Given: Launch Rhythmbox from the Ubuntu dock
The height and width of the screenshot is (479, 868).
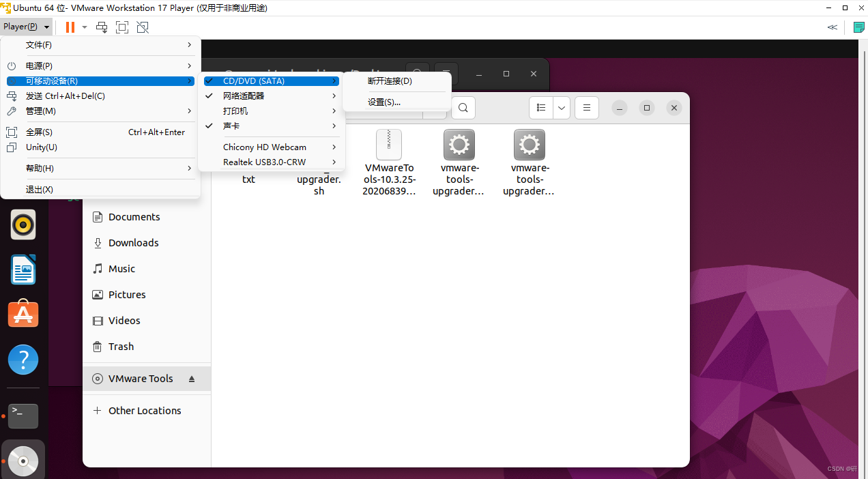Looking at the screenshot, I should [x=23, y=224].
